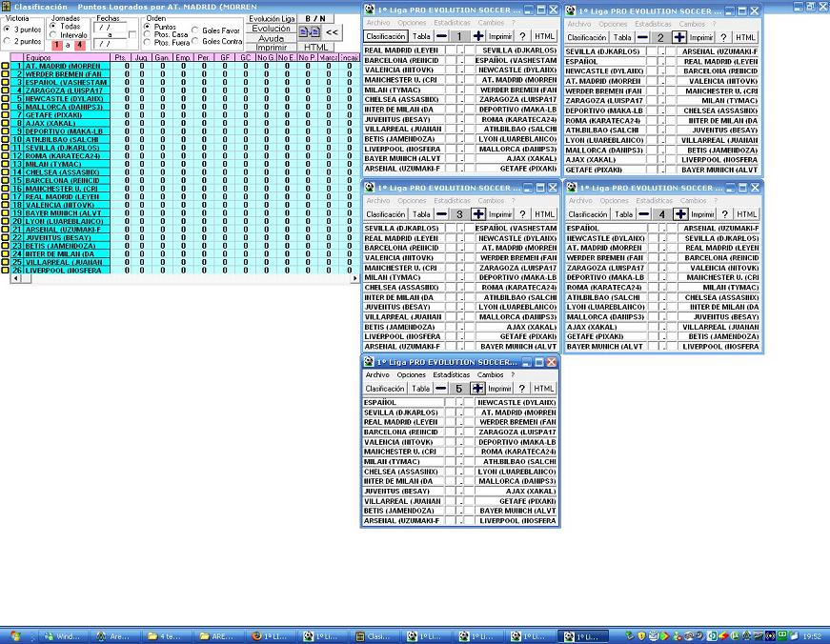
Task: Click the copy-documents icon in Clasificación panel
Action: pos(309,32)
